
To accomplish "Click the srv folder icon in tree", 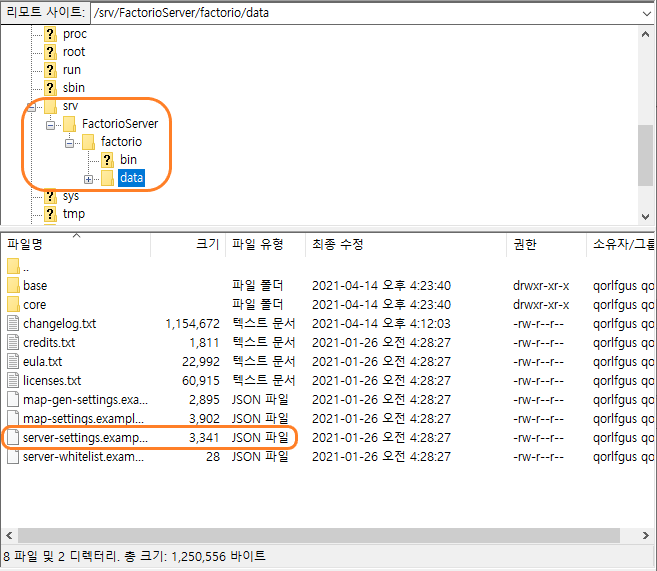I will [x=50, y=106].
